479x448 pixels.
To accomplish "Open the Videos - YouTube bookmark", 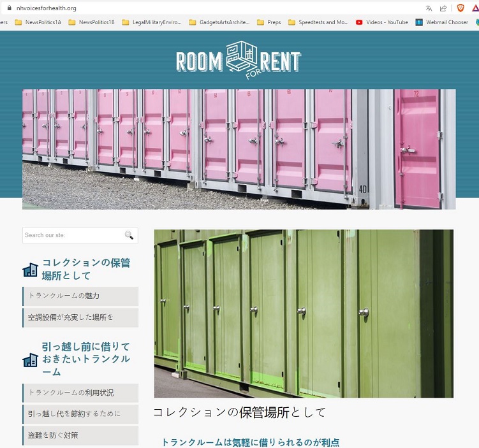I will pos(382,22).
